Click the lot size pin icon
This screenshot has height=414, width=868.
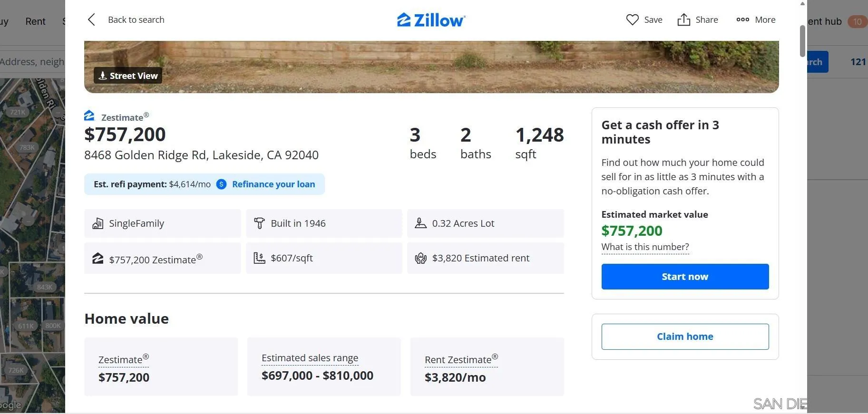(x=421, y=223)
